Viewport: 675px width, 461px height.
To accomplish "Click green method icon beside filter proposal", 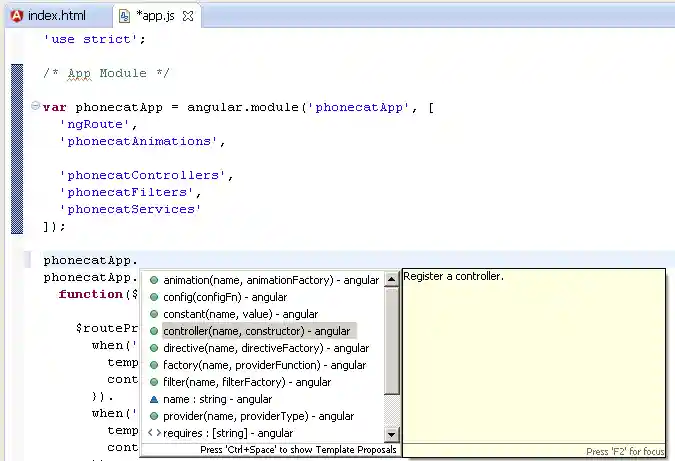I will coord(154,382).
